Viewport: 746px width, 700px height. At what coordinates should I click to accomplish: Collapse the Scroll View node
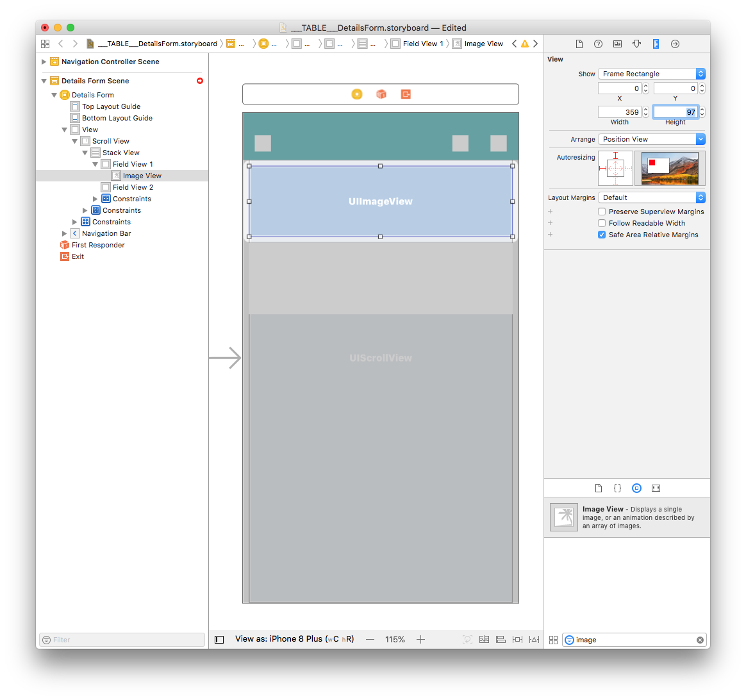75,141
